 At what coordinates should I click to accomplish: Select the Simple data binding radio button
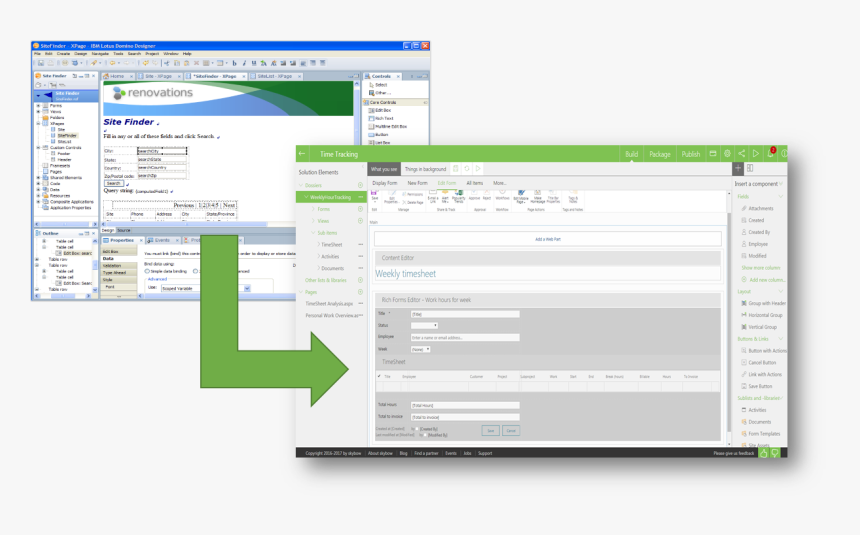pos(147,271)
